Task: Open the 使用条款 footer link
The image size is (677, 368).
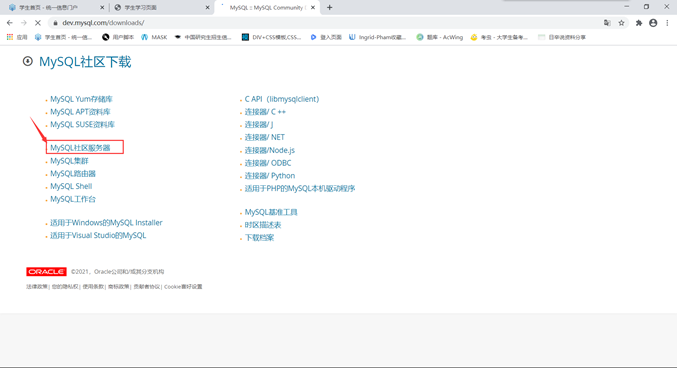Action: coord(93,287)
